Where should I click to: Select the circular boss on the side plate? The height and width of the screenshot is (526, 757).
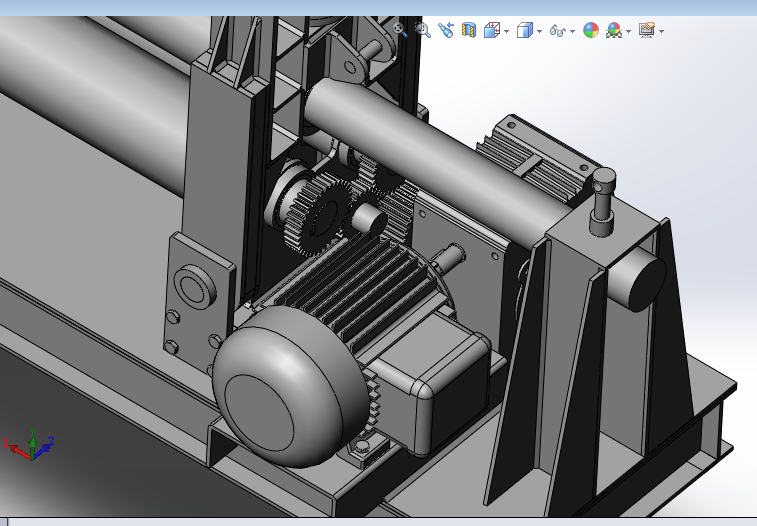(x=195, y=285)
